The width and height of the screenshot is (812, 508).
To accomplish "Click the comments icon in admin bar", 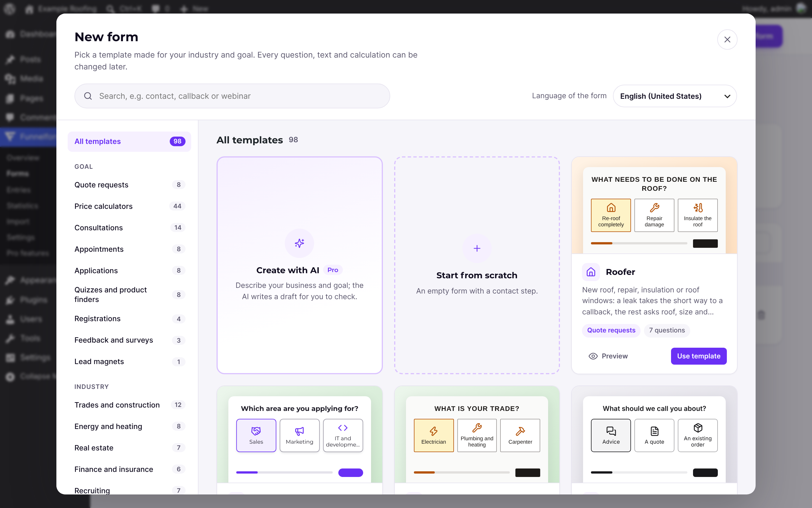I will point(155,9).
